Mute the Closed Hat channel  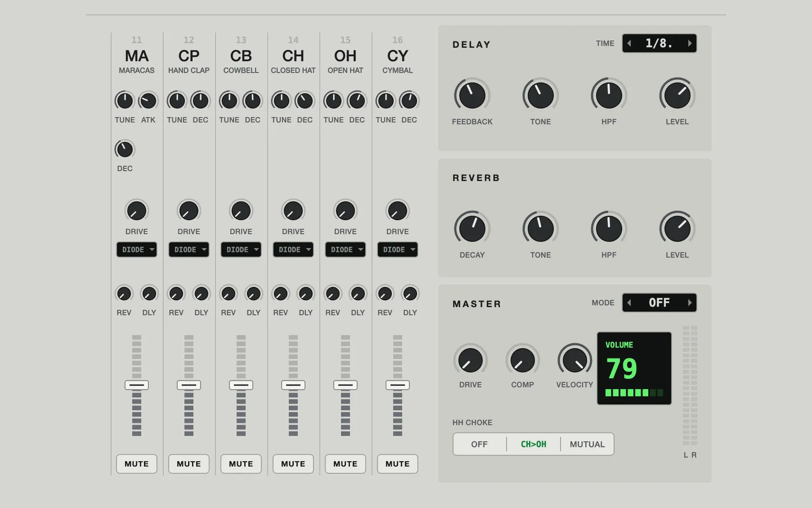293,464
